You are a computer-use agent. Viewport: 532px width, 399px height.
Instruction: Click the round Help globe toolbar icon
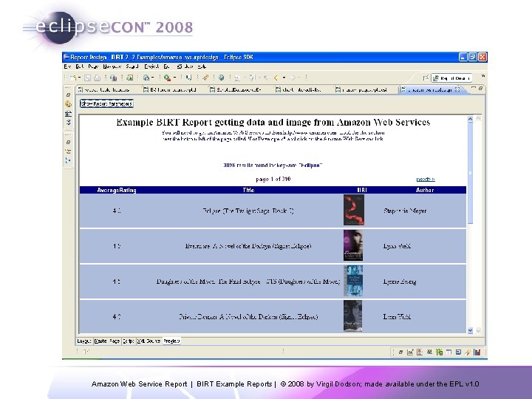tap(221, 78)
